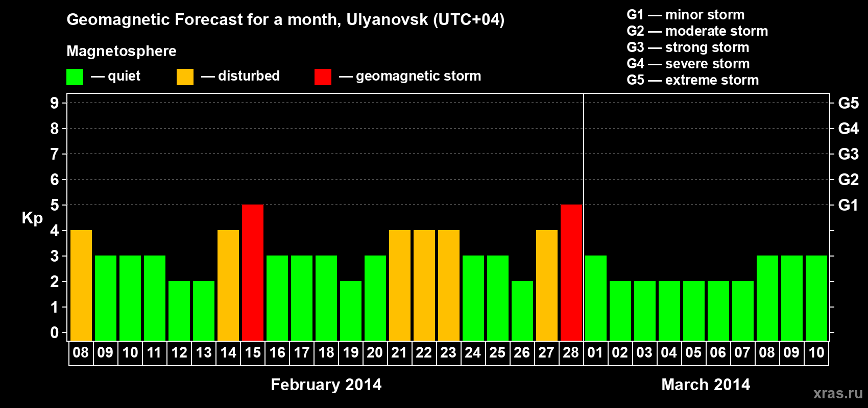Click date label 27 on the axis
This screenshot has height=408, width=868.
tap(546, 353)
